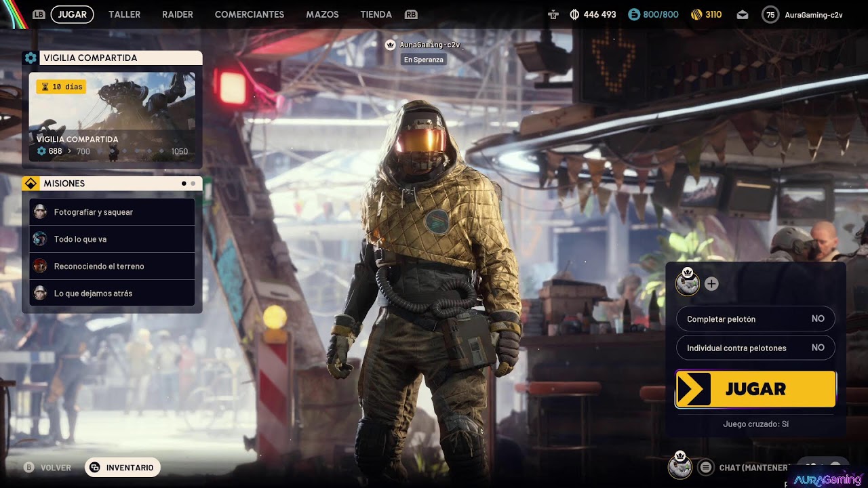Click the 10 días timer badge
868x488 pixels.
(x=61, y=87)
